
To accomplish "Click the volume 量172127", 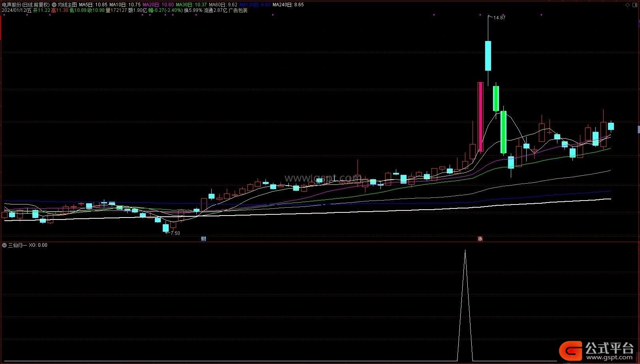I will 116,11.
